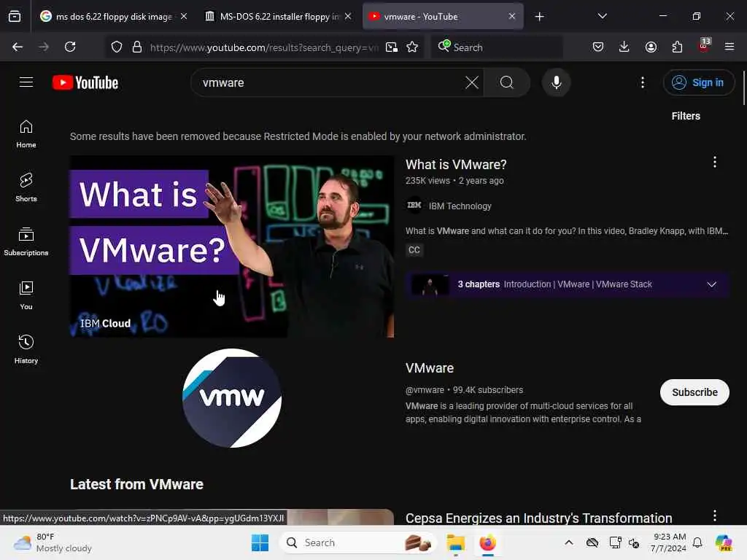Open a new browser tab
Image resolution: width=747 pixels, height=560 pixels.
pos(539,17)
